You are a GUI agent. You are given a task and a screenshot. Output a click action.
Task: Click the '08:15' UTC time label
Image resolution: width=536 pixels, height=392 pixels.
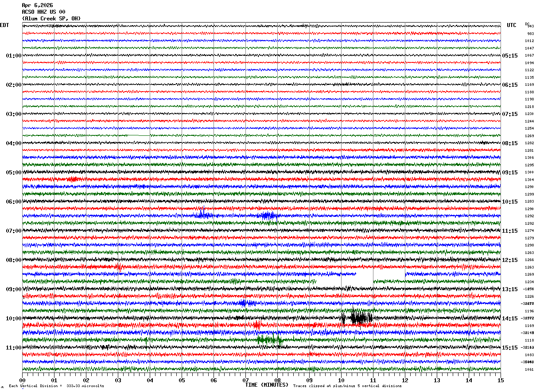(510, 143)
